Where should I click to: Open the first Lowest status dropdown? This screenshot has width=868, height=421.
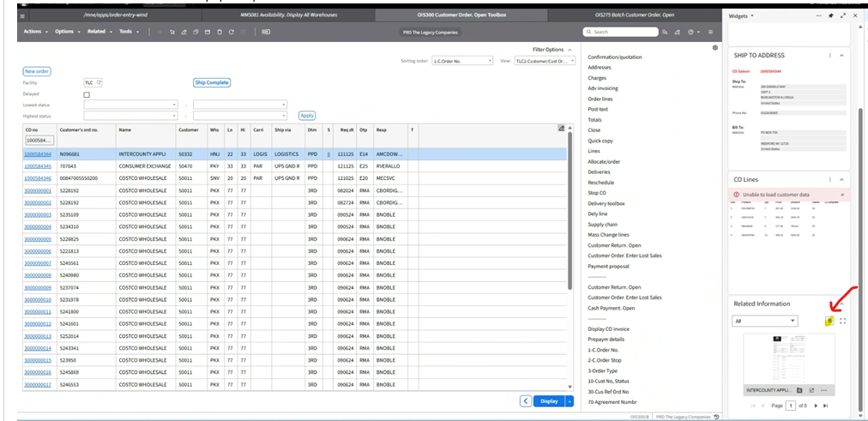click(130, 104)
